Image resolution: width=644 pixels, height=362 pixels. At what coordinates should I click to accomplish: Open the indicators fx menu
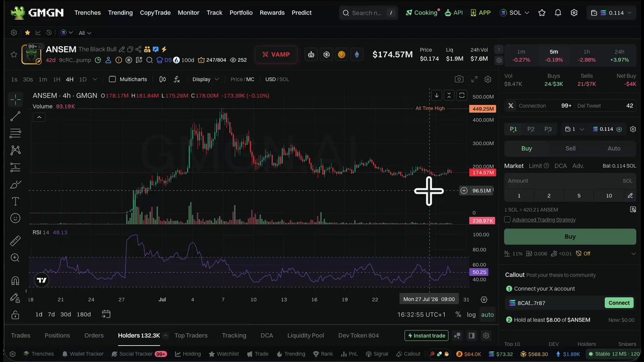[x=177, y=79]
